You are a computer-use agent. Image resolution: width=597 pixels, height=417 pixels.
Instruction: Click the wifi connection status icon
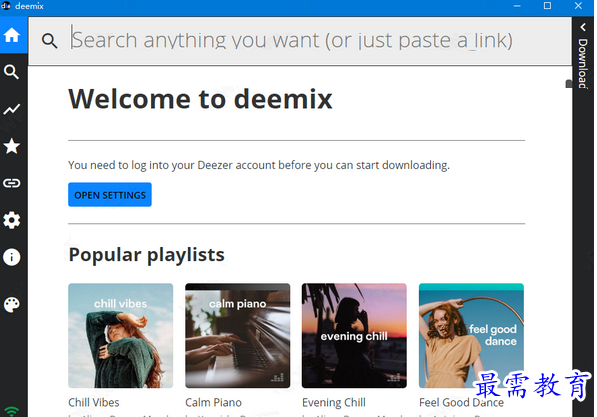click(12, 412)
